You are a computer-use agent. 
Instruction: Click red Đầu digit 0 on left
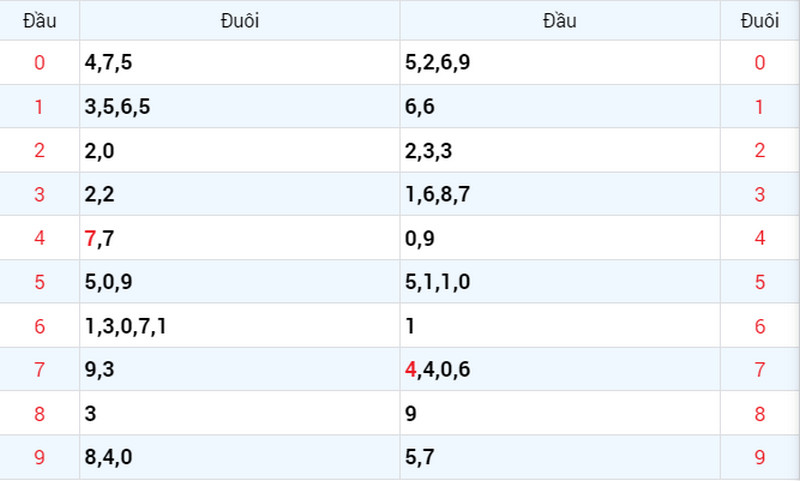click(x=39, y=63)
